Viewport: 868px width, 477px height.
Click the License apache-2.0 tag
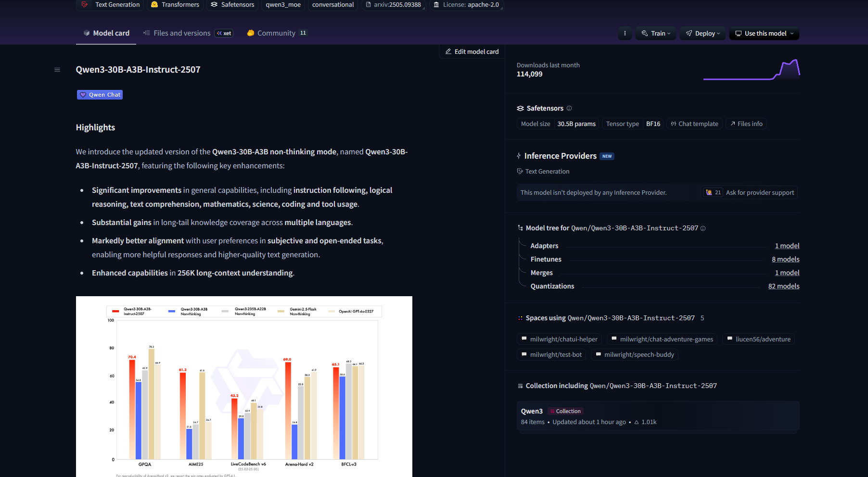click(x=466, y=5)
